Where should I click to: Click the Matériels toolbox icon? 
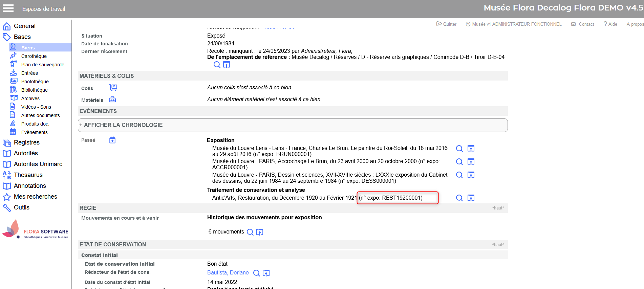112,99
